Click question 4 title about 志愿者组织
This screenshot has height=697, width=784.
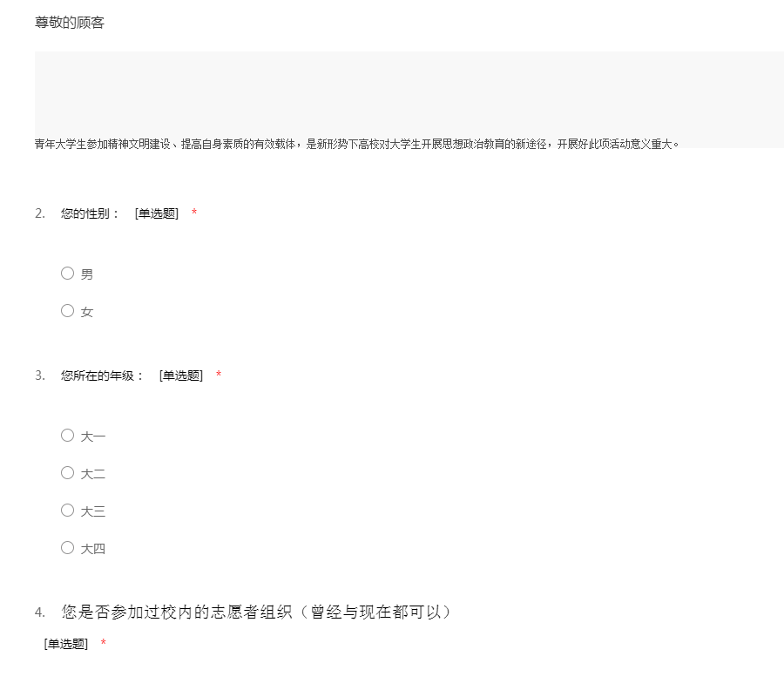[256, 612]
